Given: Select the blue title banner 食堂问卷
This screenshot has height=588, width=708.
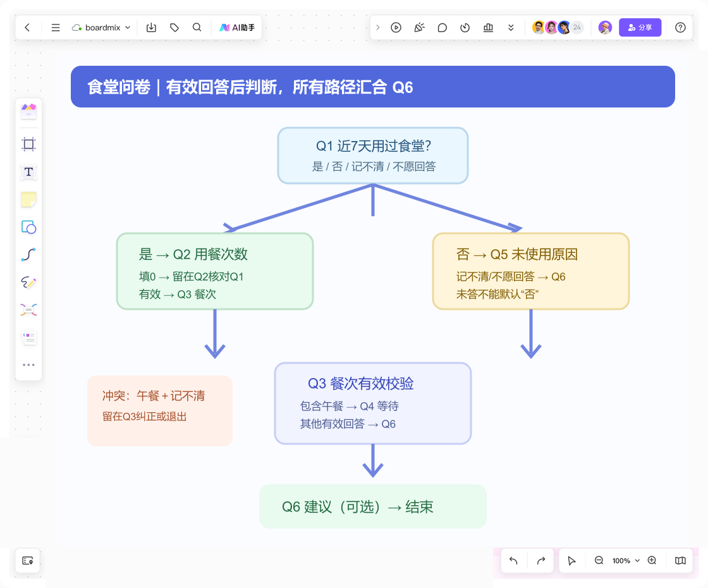Looking at the screenshot, I should 372,87.
